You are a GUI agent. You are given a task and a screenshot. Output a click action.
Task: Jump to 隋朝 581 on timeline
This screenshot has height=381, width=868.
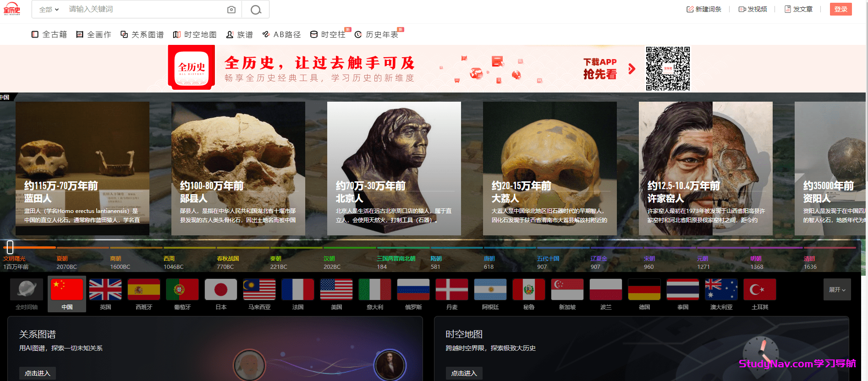click(436, 262)
